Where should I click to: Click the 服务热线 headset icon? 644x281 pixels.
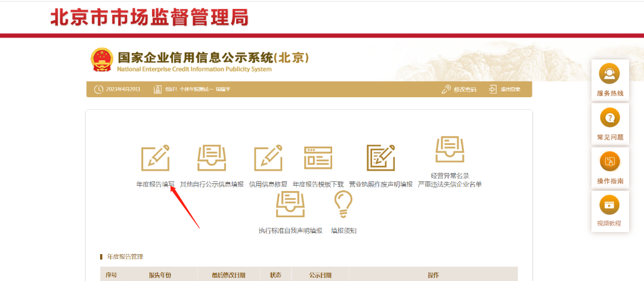point(609,75)
